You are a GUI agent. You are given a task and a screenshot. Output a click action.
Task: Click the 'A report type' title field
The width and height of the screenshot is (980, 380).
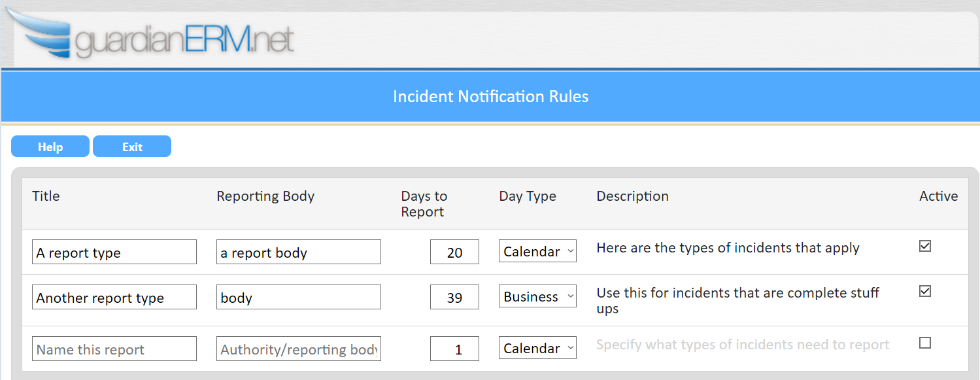coord(114,252)
